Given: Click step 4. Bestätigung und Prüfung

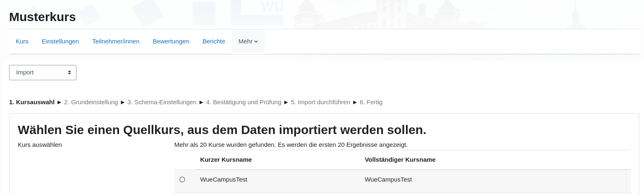Looking at the screenshot, I should tap(244, 102).
